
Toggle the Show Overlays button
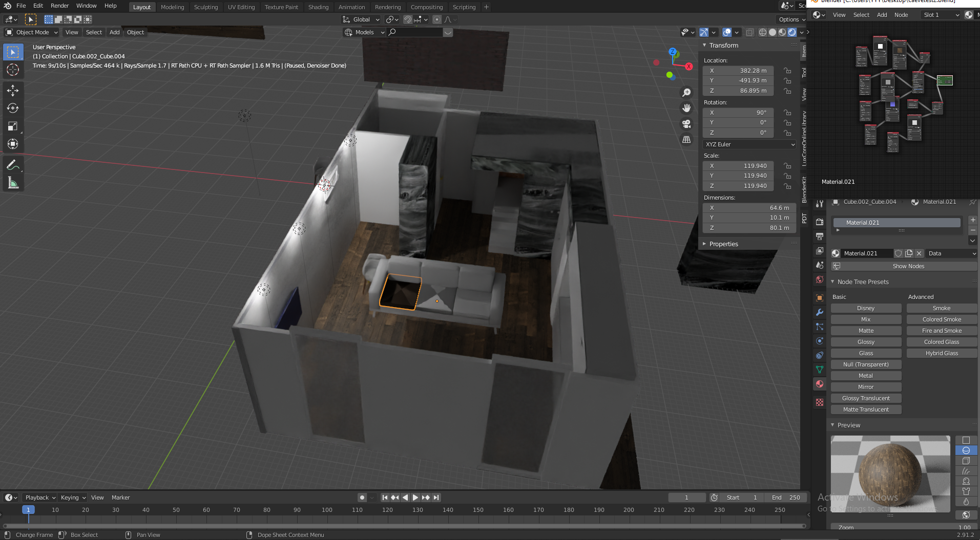tap(727, 32)
